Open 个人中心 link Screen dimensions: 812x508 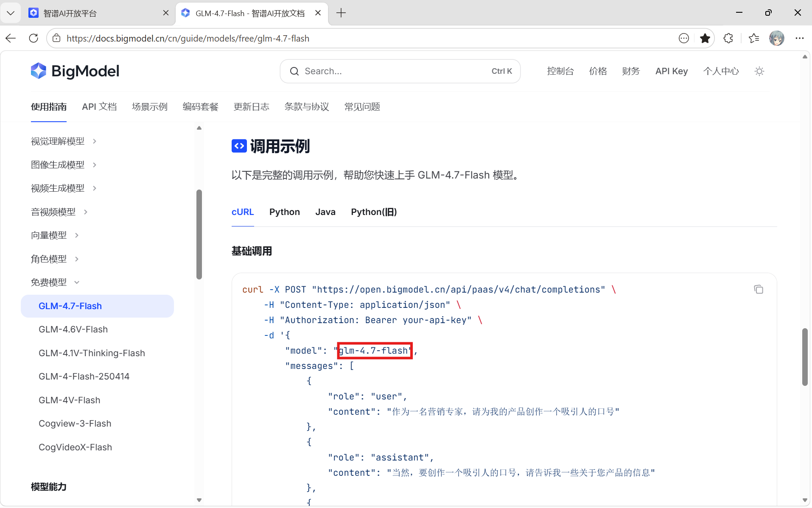(721, 71)
